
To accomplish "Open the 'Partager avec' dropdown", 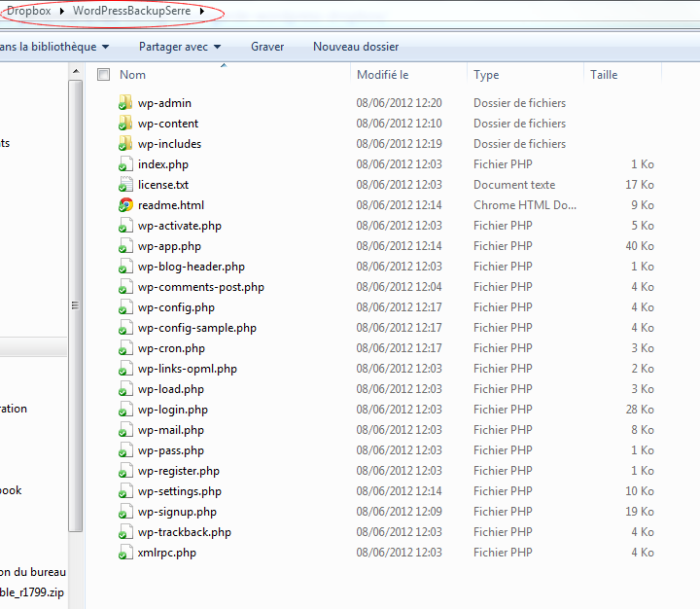I will tap(180, 47).
